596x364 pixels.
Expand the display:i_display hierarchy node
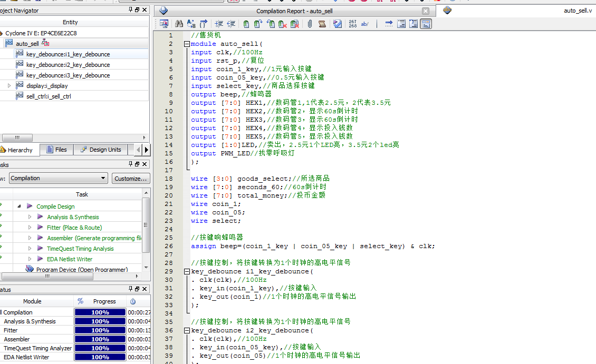(x=9, y=86)
